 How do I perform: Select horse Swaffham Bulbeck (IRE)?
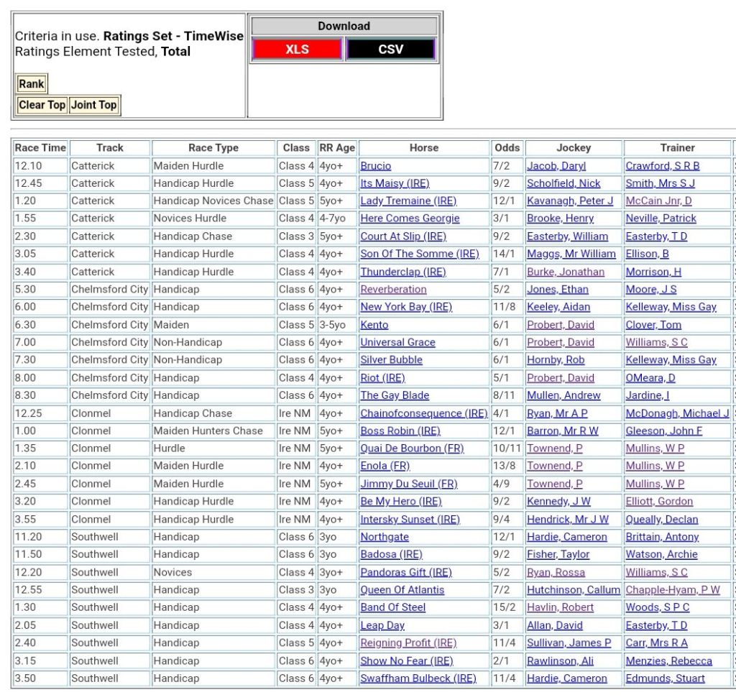pos(418,678)
